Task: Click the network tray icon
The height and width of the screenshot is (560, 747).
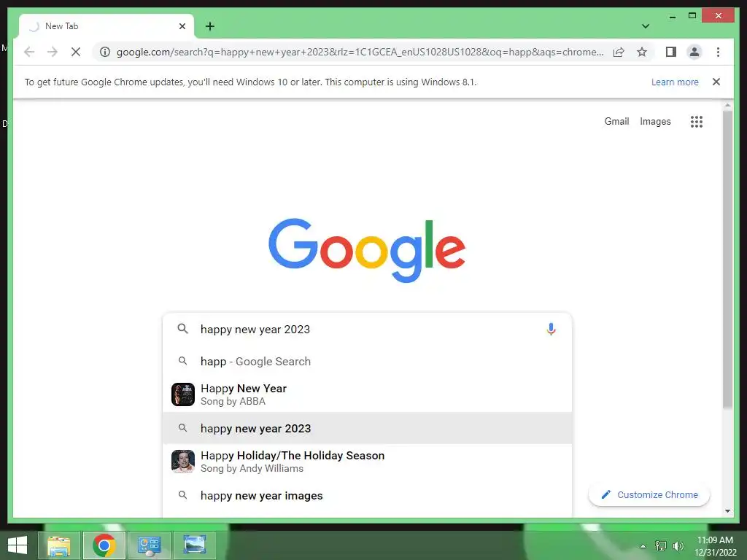Action: coord(660,546)
